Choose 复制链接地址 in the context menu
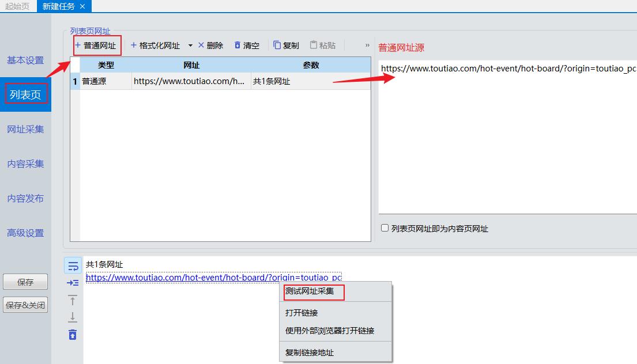This screenshot has height=364, width=637. click(x=310, y=352)
